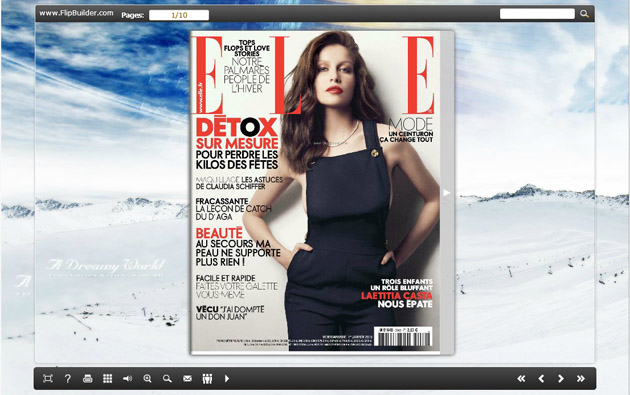Click the ELLE magazine cover page
Screen dimensions: 630x395
pyautogui.click(x=315, y=192)
